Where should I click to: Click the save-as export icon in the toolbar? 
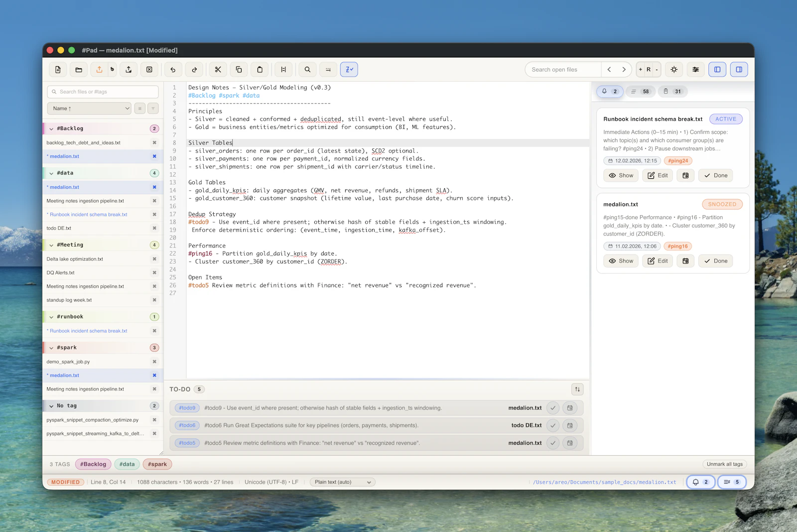coord(129,70)
